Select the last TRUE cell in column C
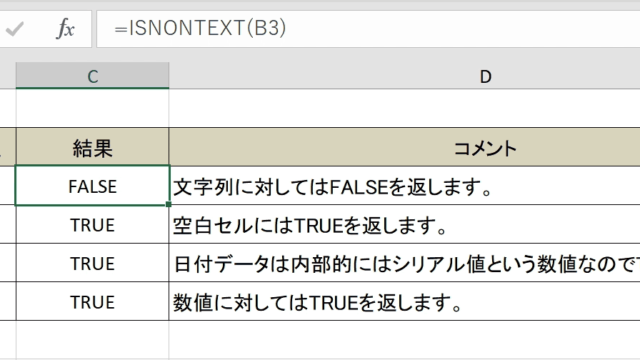The width and height of the screenshot is (640, 360). pos(93,302)
